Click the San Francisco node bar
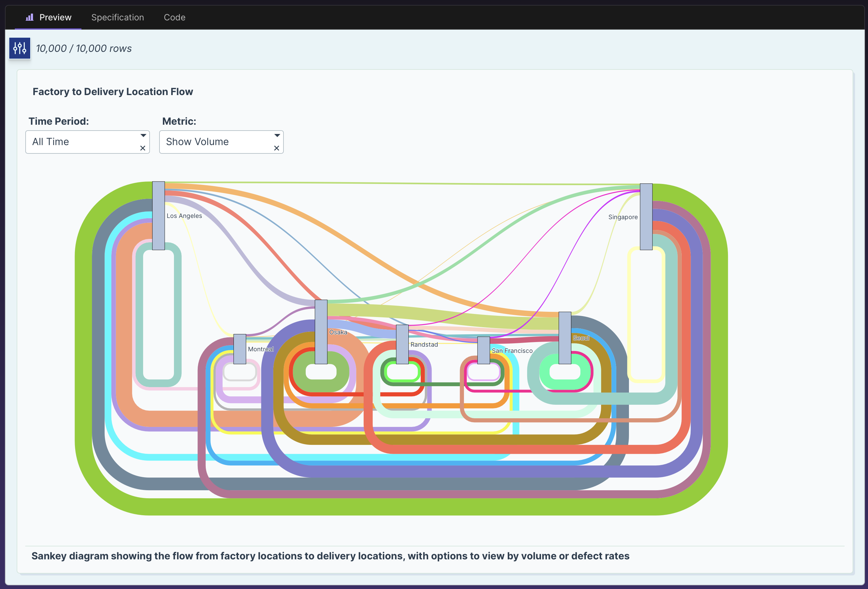868x589 pixels. coord(483,350)
